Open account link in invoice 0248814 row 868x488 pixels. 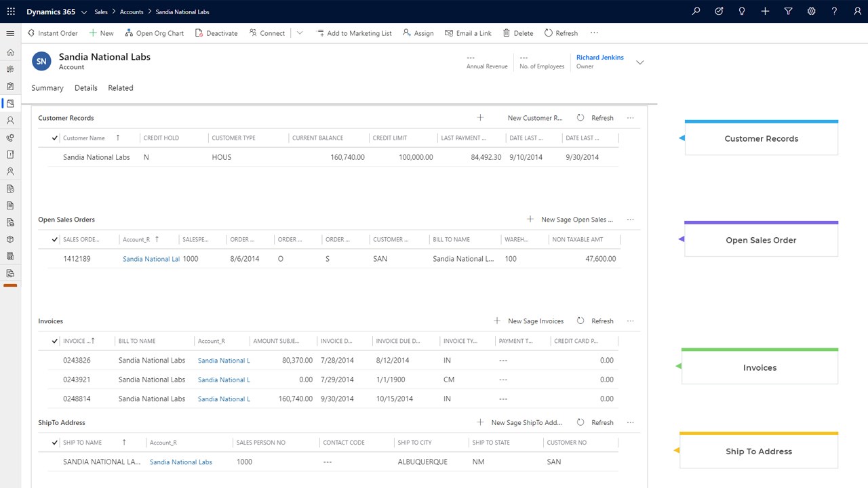pyautogui.click(x=224, y=399)
